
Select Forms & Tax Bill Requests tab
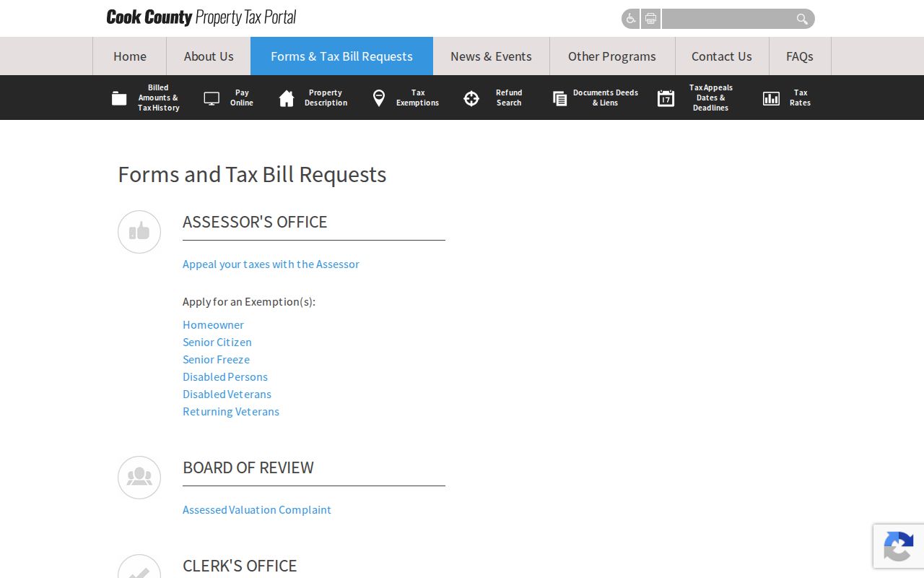(x=341, y=56)
